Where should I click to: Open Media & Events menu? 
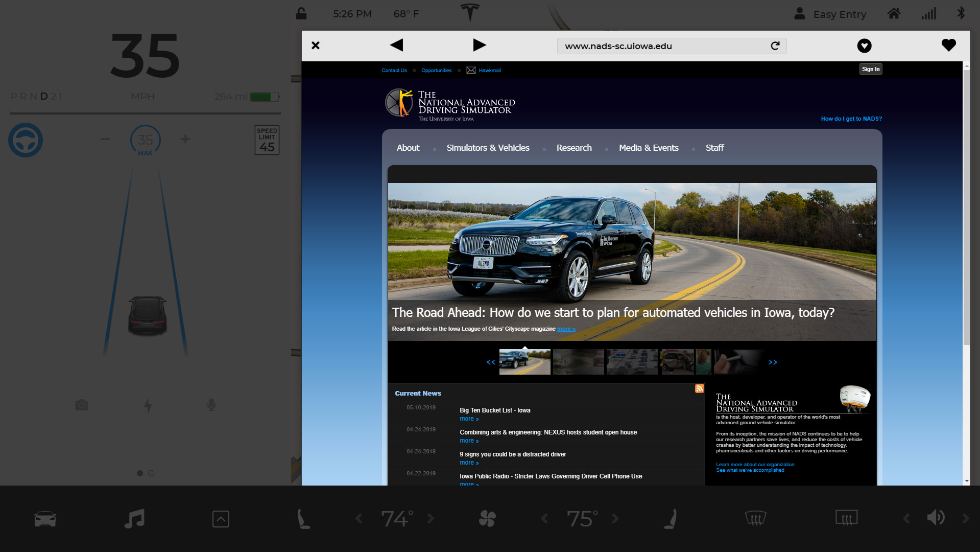tap(649, 148)
